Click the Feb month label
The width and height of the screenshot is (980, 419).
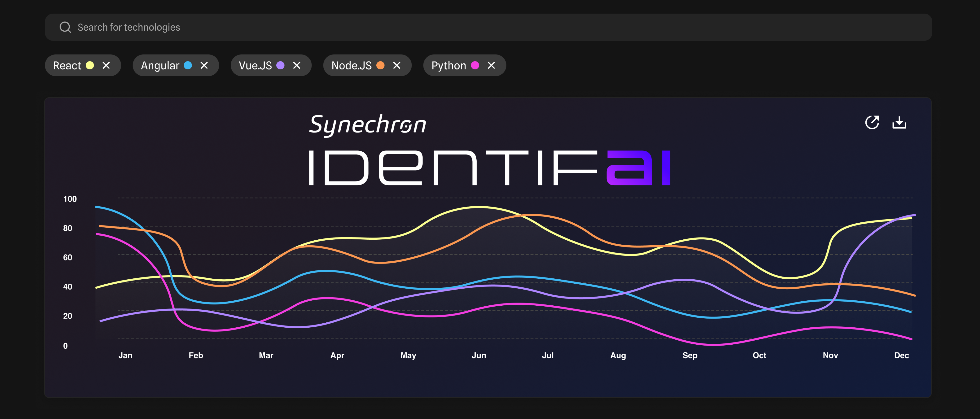pyautogui.click(x=196, y=355)
